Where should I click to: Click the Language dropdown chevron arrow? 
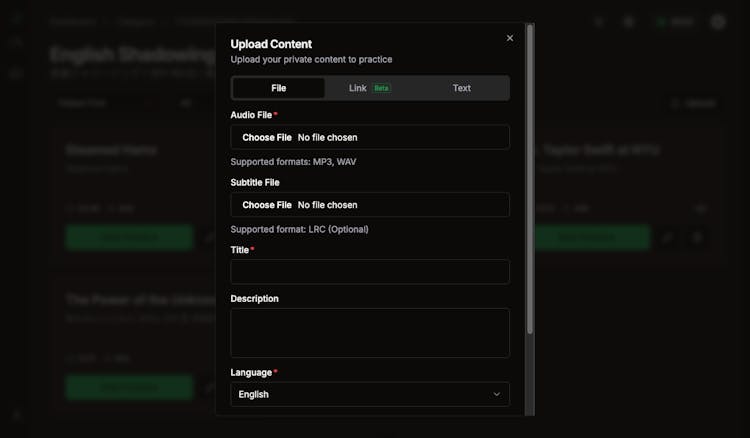click(496, 394)
